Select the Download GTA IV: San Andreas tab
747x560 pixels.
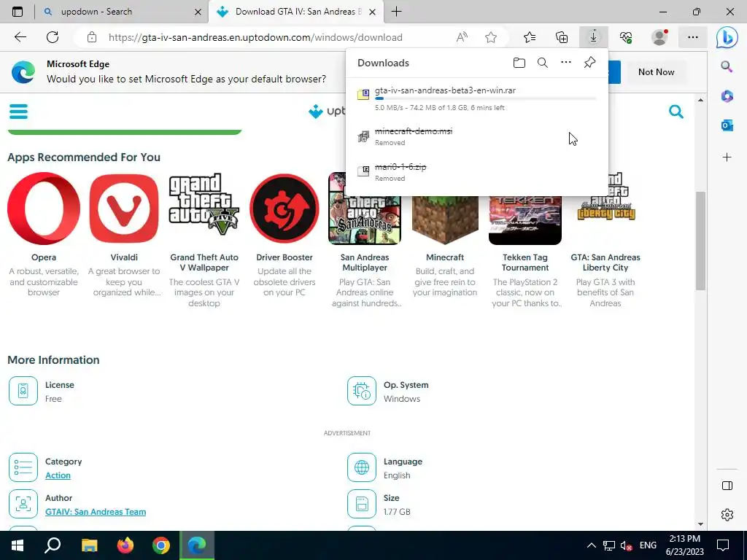[295, 12]
